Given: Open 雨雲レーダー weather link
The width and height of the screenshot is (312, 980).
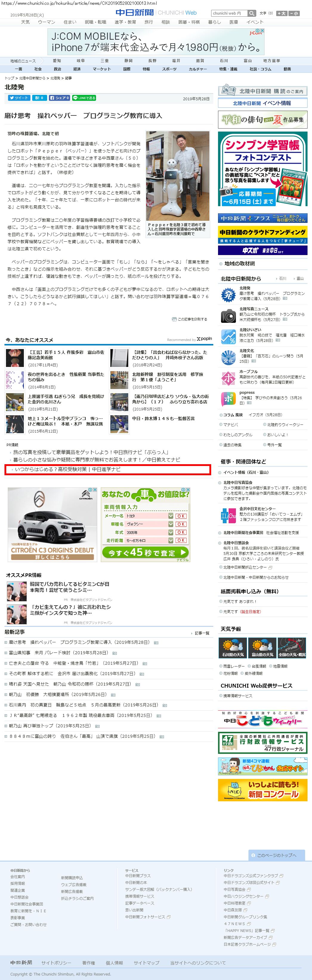Looking at the screenshot, I should [x=234, y=666].
